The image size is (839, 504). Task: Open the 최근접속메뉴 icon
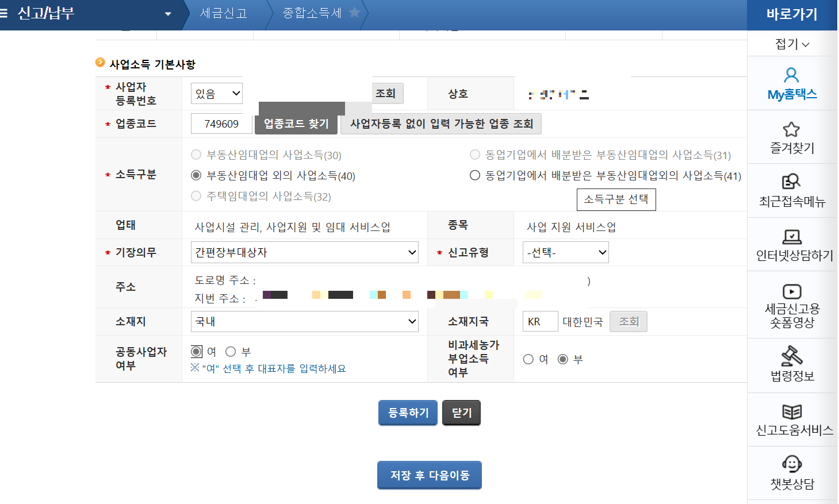[x=792, y=182]
